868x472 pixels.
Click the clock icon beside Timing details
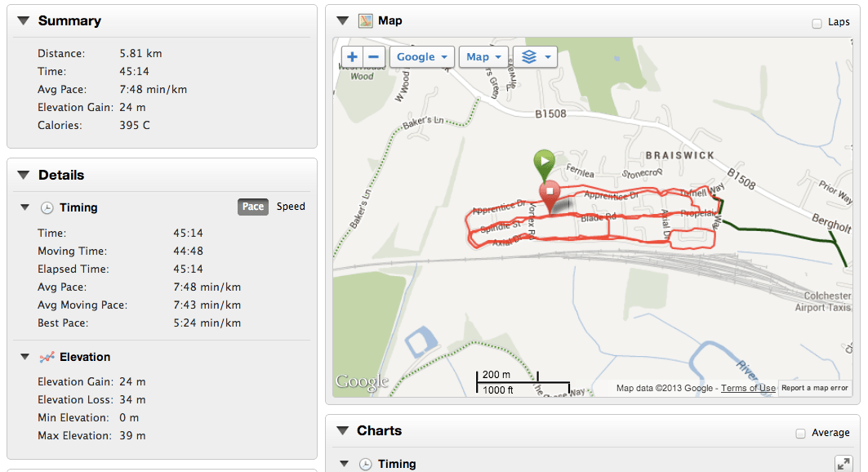pyautogui.click(x=47, y=207)
